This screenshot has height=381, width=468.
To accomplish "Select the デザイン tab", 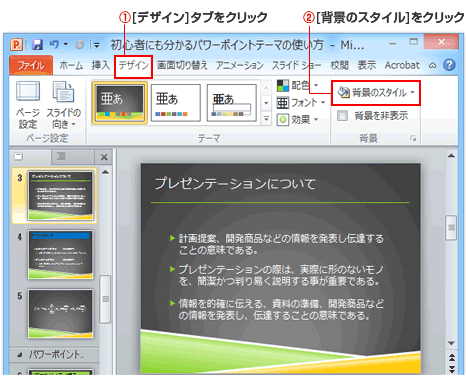I will coord(133,65).
